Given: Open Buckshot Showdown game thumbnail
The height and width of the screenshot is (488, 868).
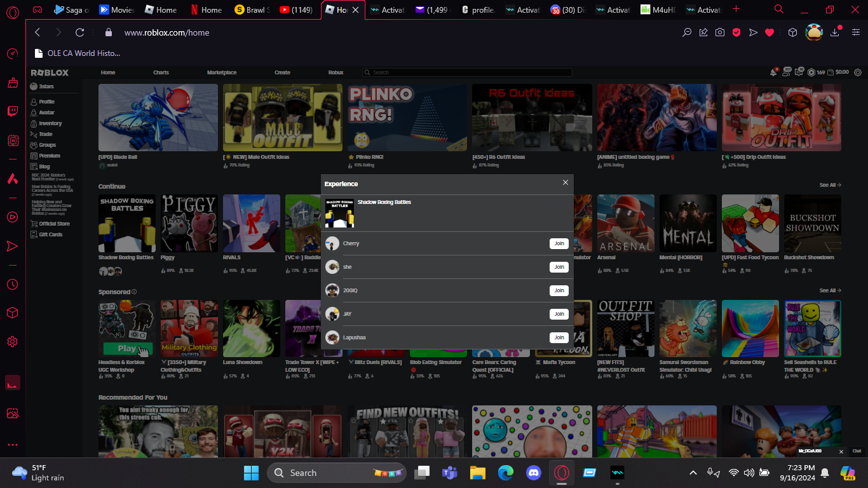Looking at the screenshot, I should [813, 223].
